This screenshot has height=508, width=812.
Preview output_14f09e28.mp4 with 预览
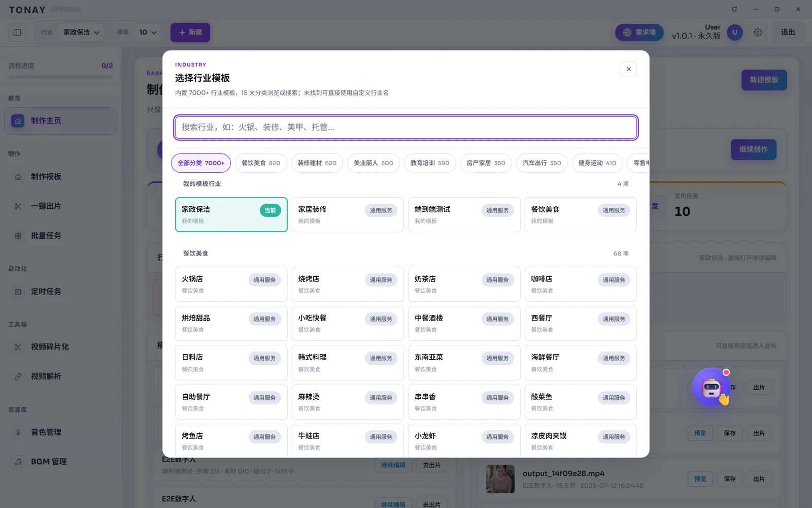[x=700, y=479]
